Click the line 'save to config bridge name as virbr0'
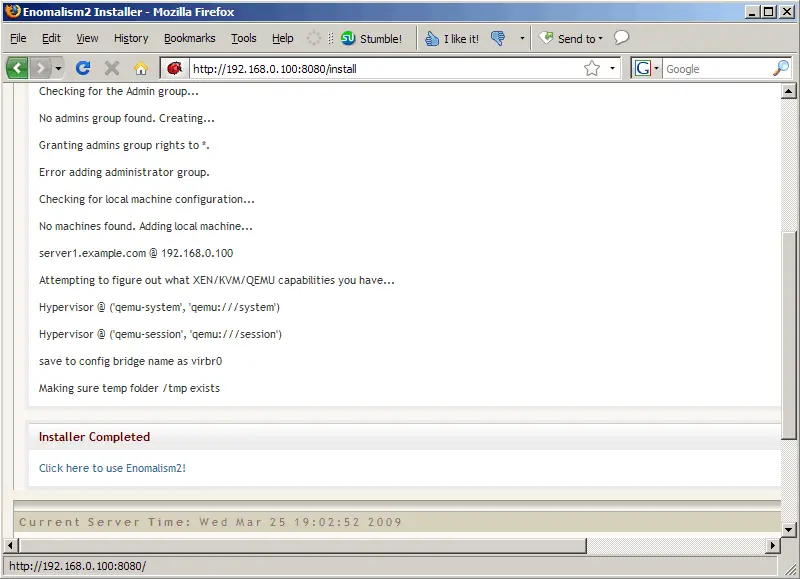Screen dimensions: 800x579 coord(131,361)
